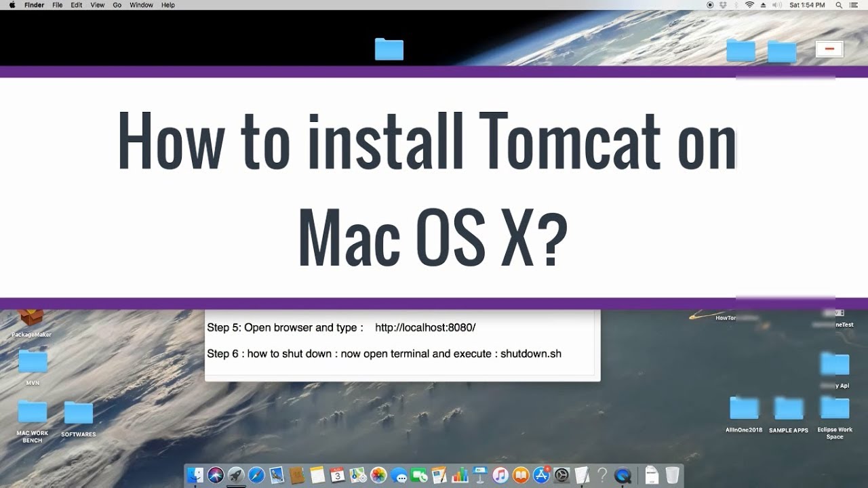The height and width of the screenshot is (488, 868).
Task: Launch Siri from the Dock
Action: pyautogui.click(x=216, y=475)
